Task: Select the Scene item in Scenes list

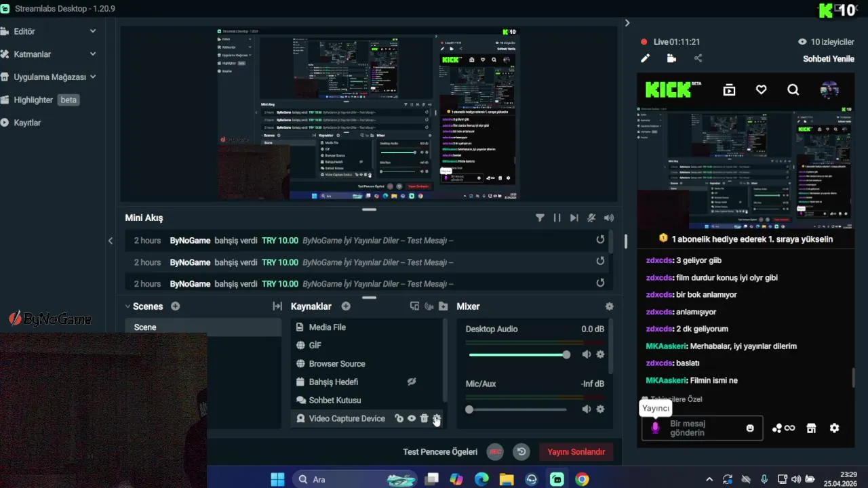Action: click(203, 327)
